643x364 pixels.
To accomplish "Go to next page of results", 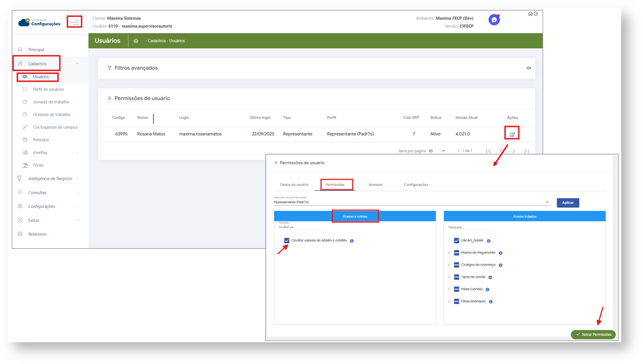I will click(514, 151).
